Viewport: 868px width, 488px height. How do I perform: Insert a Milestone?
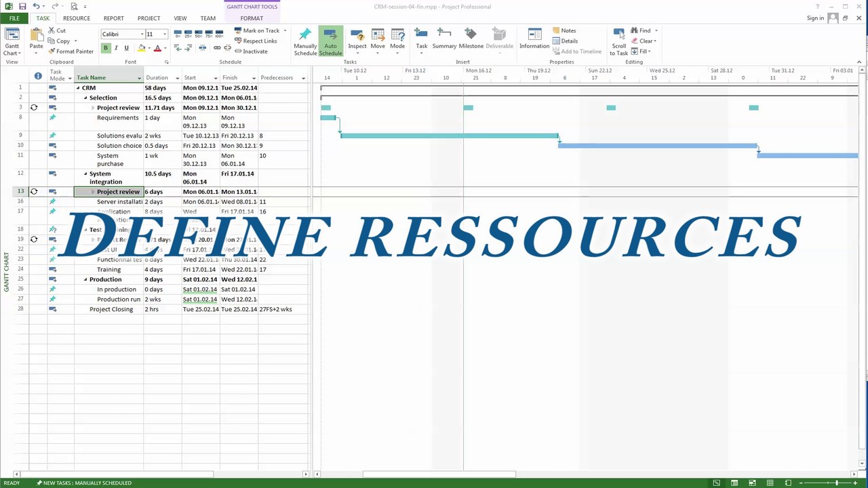click(x=471, y=39)
